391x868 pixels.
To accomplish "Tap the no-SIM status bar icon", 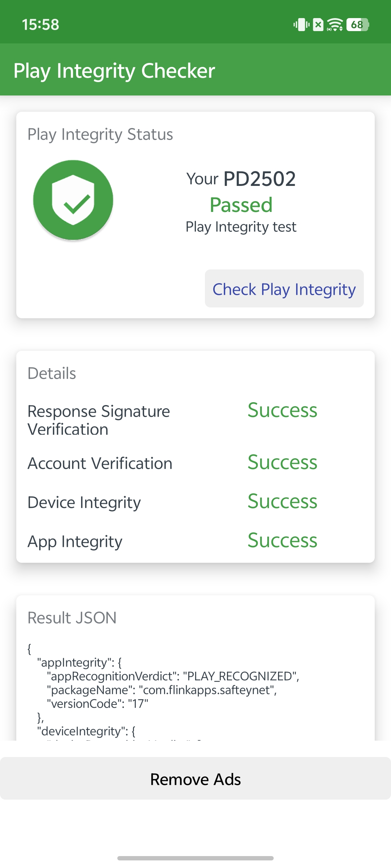I will [318, 25].
